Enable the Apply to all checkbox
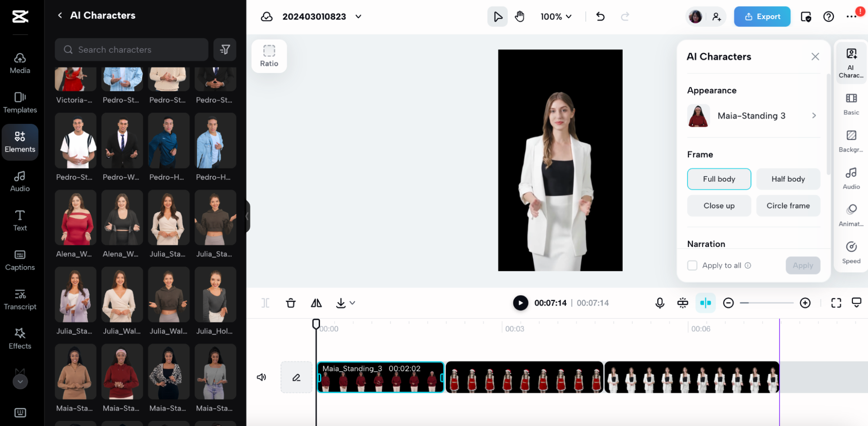Screen dimensions: 868x426 coord(692,265)
